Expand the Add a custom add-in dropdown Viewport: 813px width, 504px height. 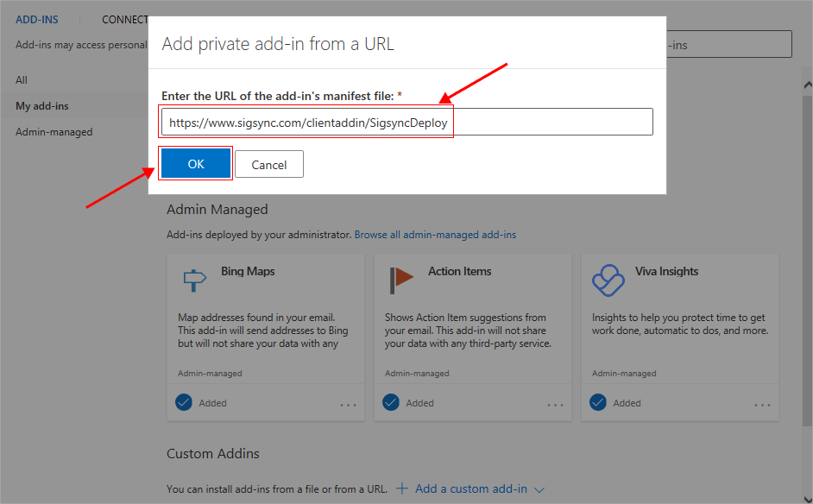[539, 489]
